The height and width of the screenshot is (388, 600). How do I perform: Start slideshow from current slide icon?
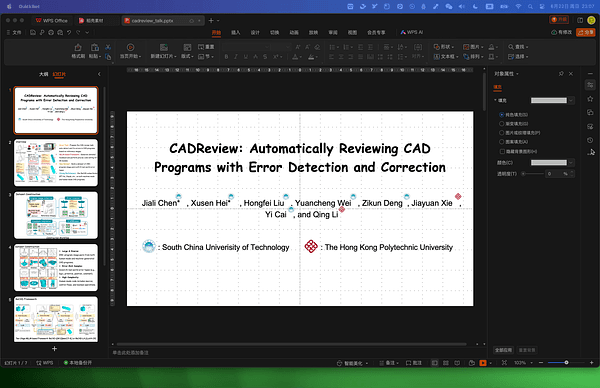click(x=130, y=47)
